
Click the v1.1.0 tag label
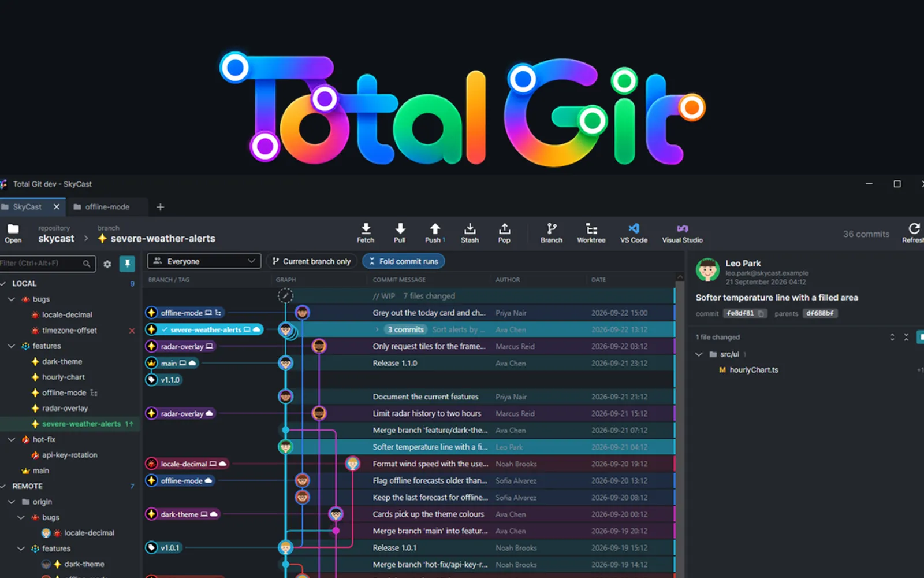tap(165, 380)
